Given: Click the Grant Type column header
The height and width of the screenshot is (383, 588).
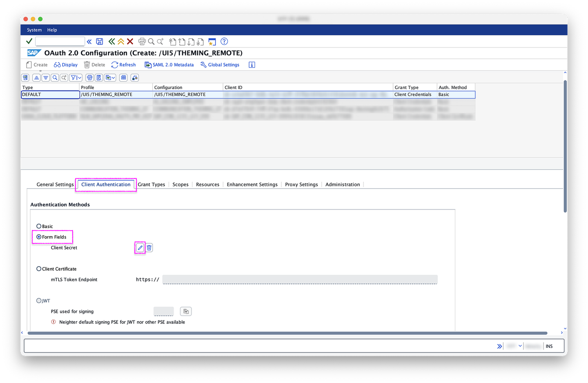Looking at the screenshot, I should coord(415,87).
